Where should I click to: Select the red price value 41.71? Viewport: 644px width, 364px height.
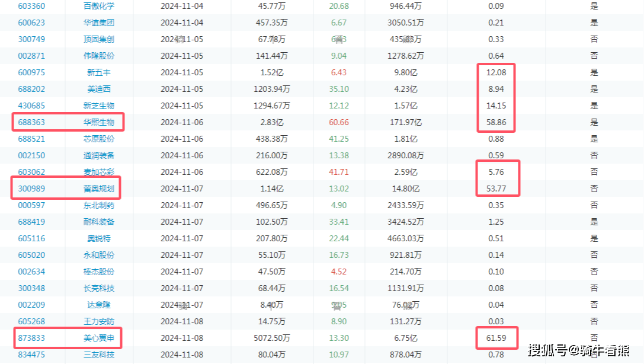tap(339, 172)
